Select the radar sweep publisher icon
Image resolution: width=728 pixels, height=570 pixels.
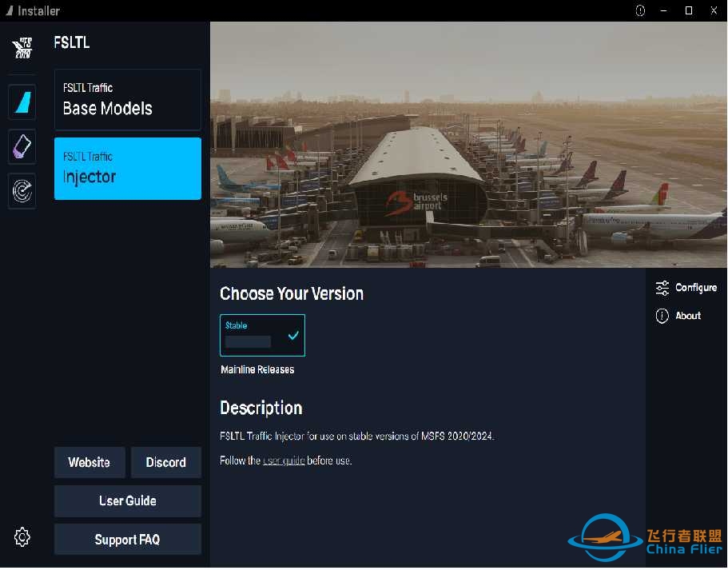22,190
